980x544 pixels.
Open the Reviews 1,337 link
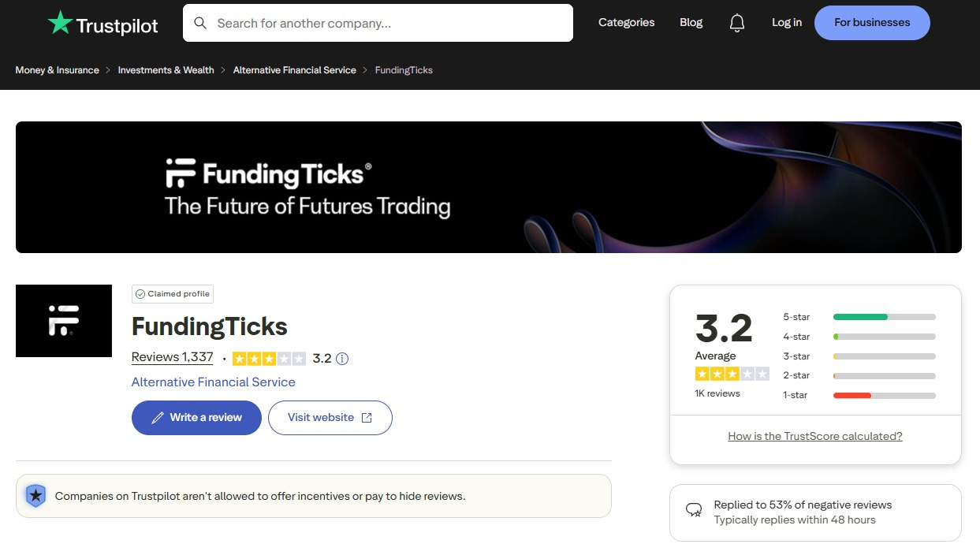click(172, 356)
